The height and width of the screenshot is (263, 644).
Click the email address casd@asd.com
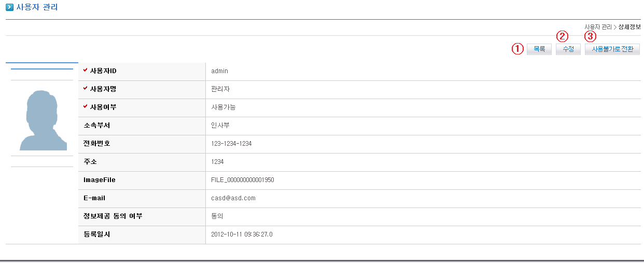pyautogui.click(x=233, y=198)
